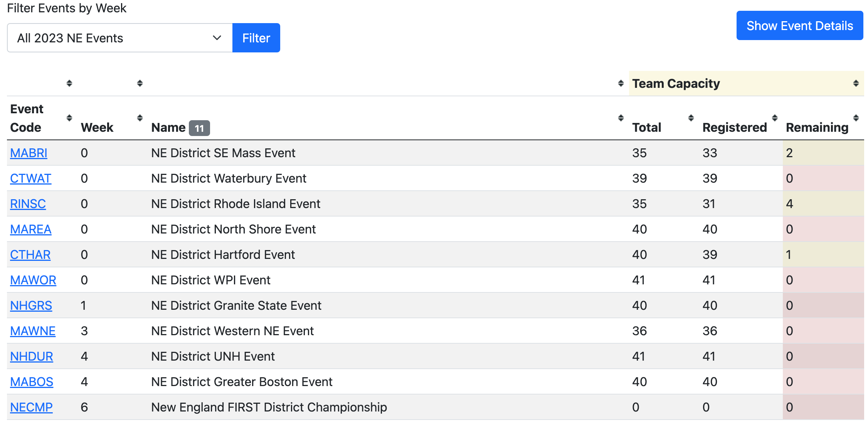Sort by Total capacity sort icon
This screenshot has width=868, height=440.
[x=691, y=118]
